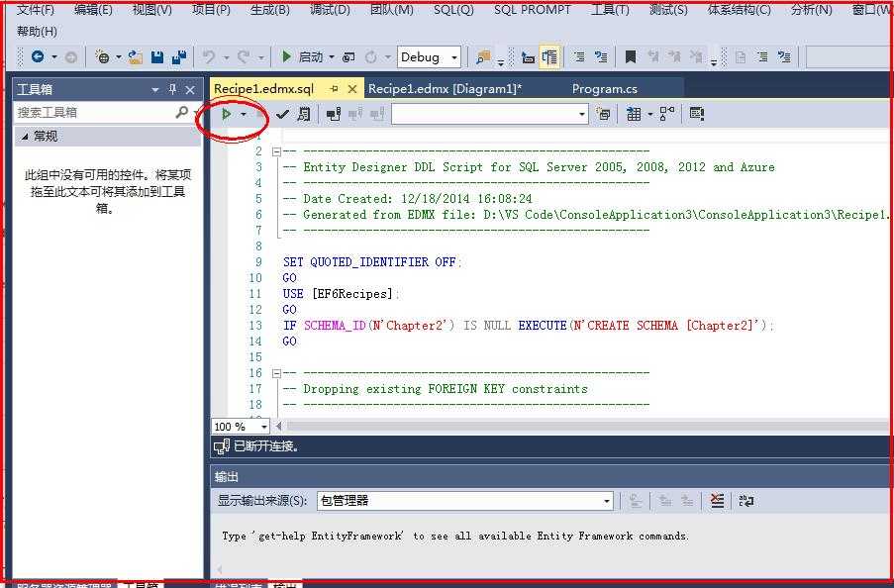Click the results-as-grid icon
This screenshot has height=588, width=894.
634,114
